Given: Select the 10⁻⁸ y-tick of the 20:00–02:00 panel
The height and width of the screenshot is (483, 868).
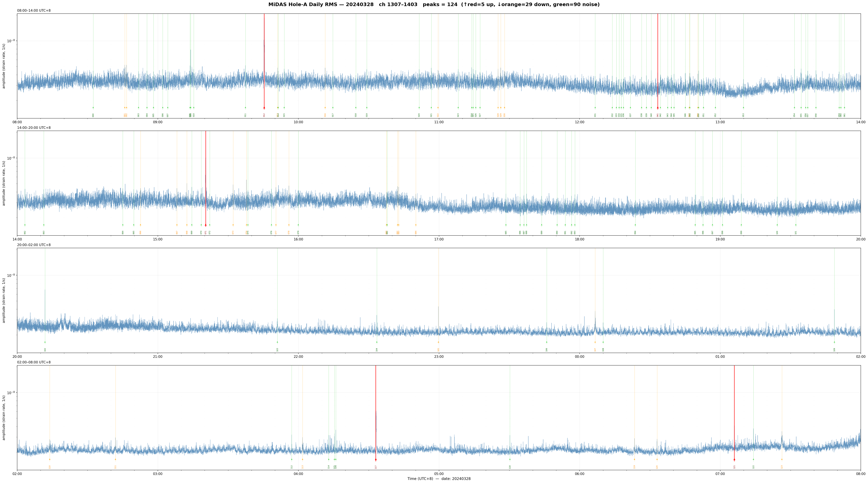Looking at the screenshot, I should (x=11, y=275).
